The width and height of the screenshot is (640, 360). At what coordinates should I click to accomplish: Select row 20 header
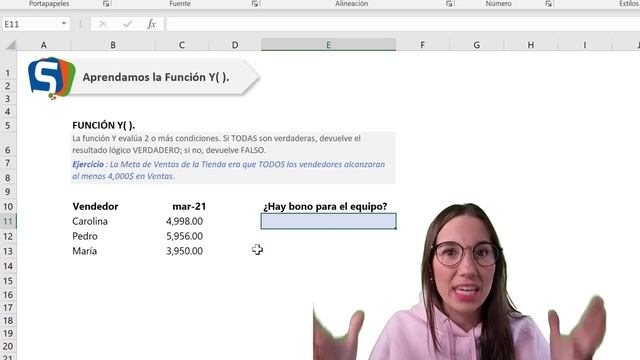pos(8,346)
